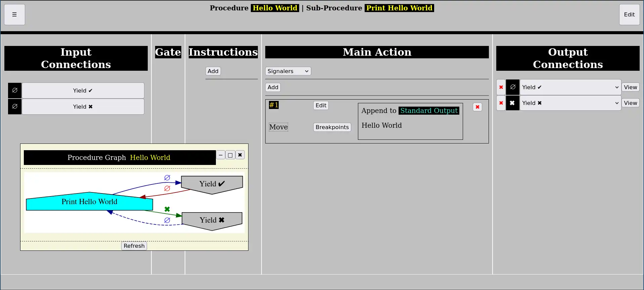Viewport: 644px width, 290px height.
Task: Refresh the procedure graph
Action: pos(134,246)
